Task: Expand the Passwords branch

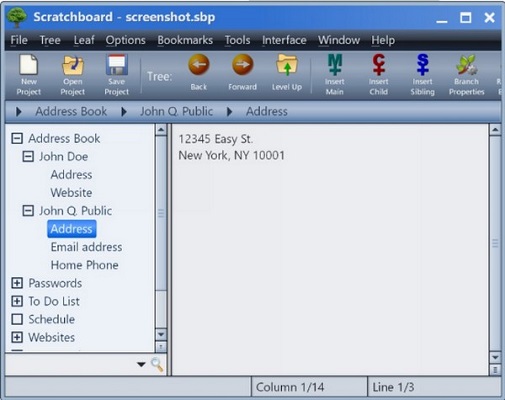Action: 17,283
